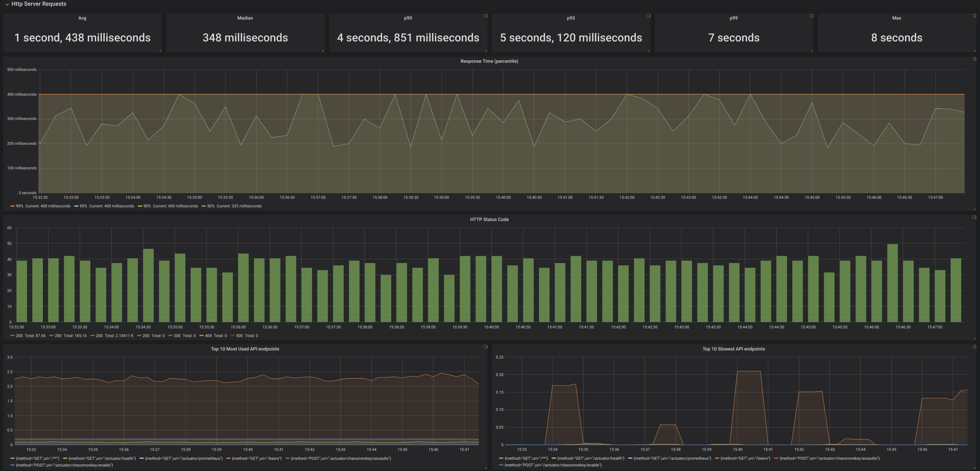980x471 pixels.
Task: Open Top 10 Most Used API endpoints menu
Action: [245, 349]
